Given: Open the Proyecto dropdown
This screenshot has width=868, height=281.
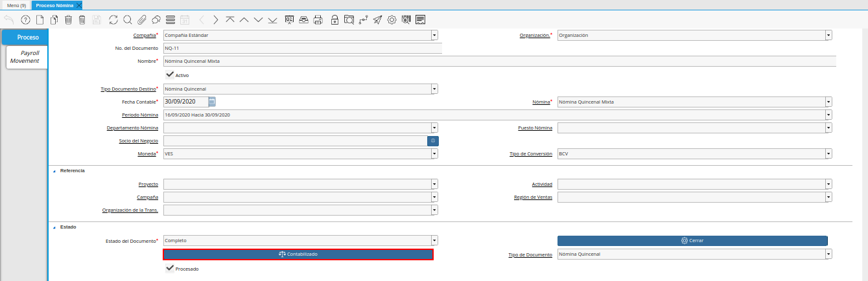Looking at the screenshot, I should [x=434, y=184].
